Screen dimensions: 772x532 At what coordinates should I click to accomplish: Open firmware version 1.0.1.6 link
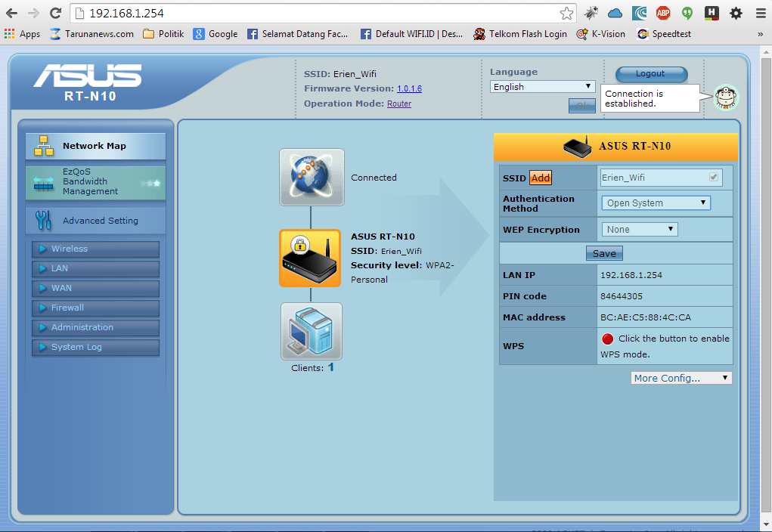[x=409, y=88]
